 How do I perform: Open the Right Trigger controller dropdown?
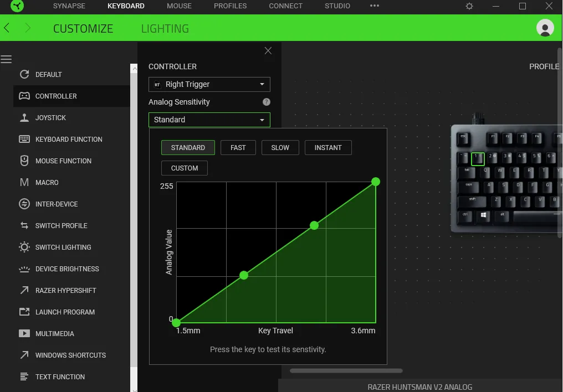(x=209, y=84)
